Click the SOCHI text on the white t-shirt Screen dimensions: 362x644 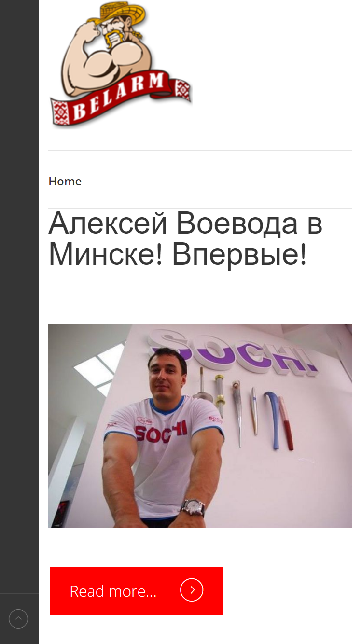pos(161,431)
